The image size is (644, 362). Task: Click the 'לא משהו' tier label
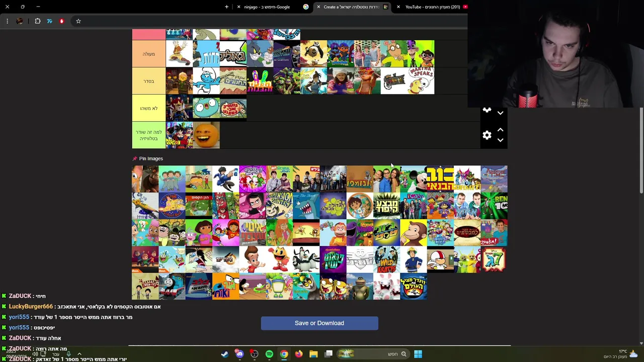tap(148, 108)
